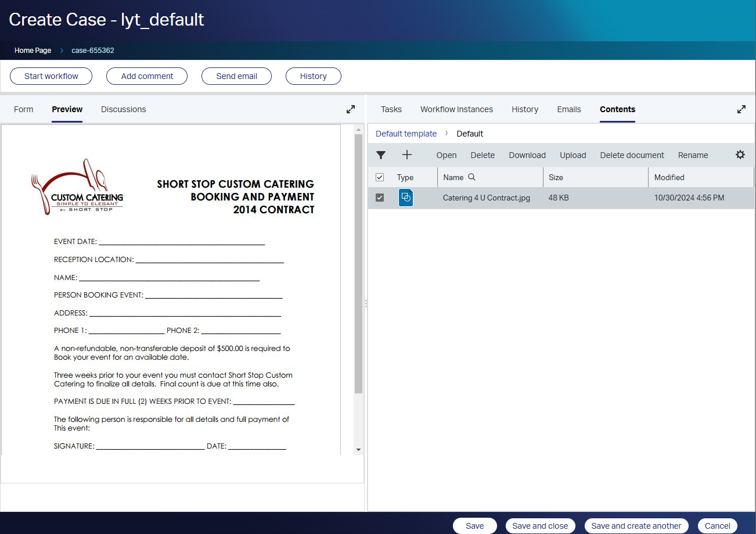Click the search icon beside Name column
756x534 pixels.
tap(471, 177)
